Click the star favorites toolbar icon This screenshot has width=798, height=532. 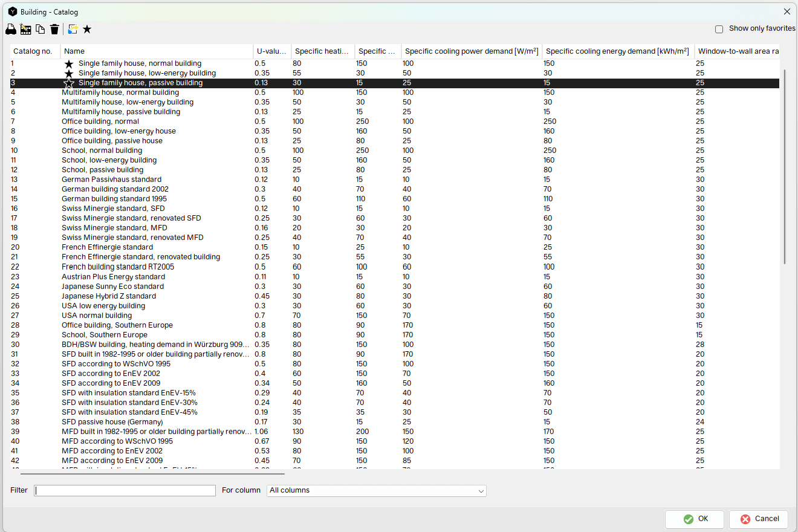pos(87,28)
